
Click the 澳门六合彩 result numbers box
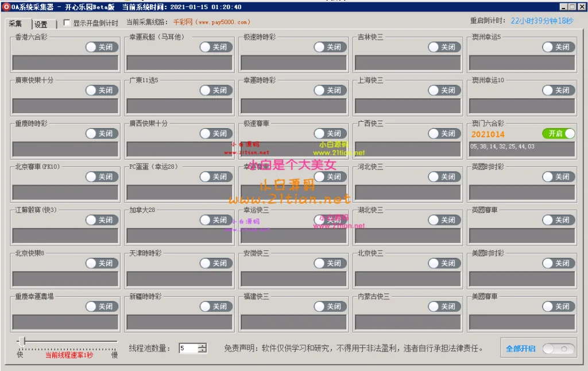click(x=521, y=149)
